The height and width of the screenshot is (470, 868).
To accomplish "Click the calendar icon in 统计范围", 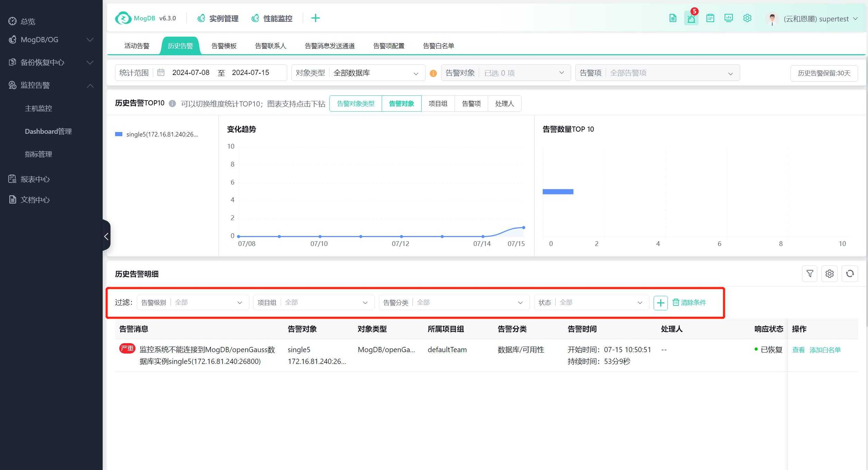I will click(161, 73).
